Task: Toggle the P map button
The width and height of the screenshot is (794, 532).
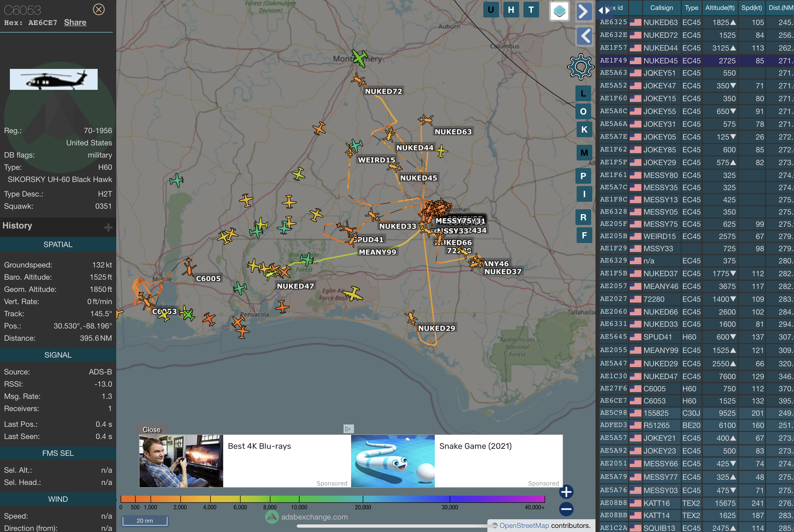Action: [583, 176]
